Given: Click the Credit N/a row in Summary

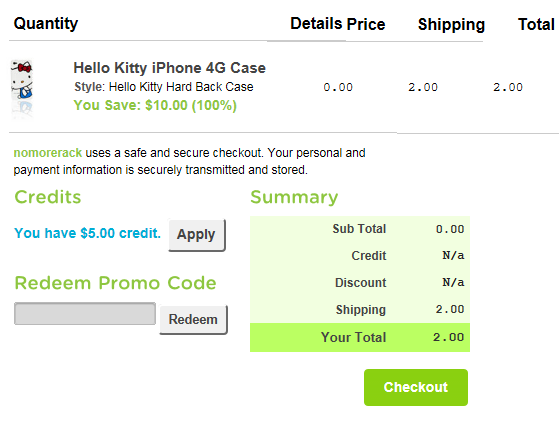Looking at the screenshot, I should [360, 256].
